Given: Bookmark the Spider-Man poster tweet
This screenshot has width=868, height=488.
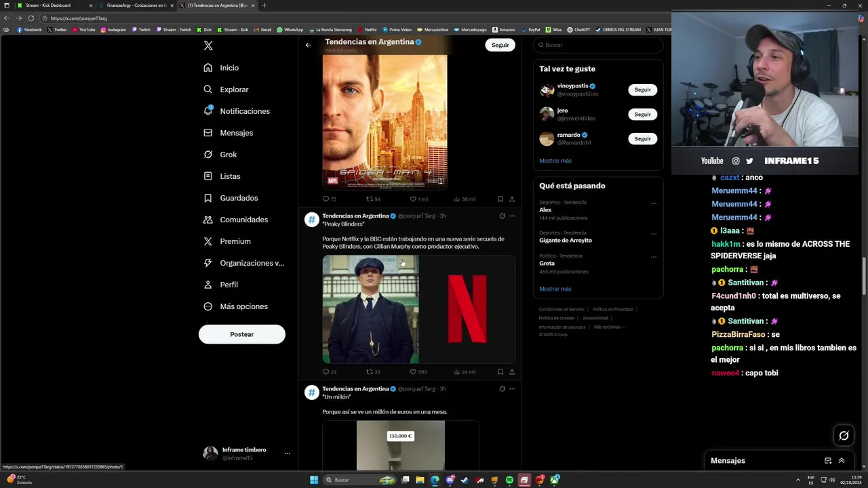Looking at the screenshot, I should tap(500, 199).
